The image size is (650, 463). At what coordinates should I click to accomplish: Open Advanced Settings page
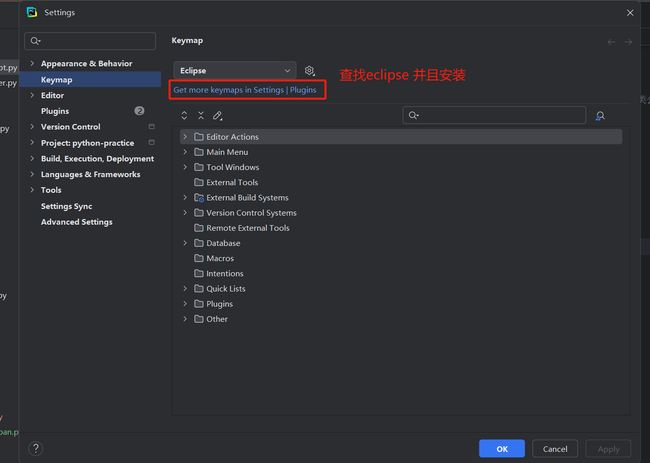pos(77,222)
